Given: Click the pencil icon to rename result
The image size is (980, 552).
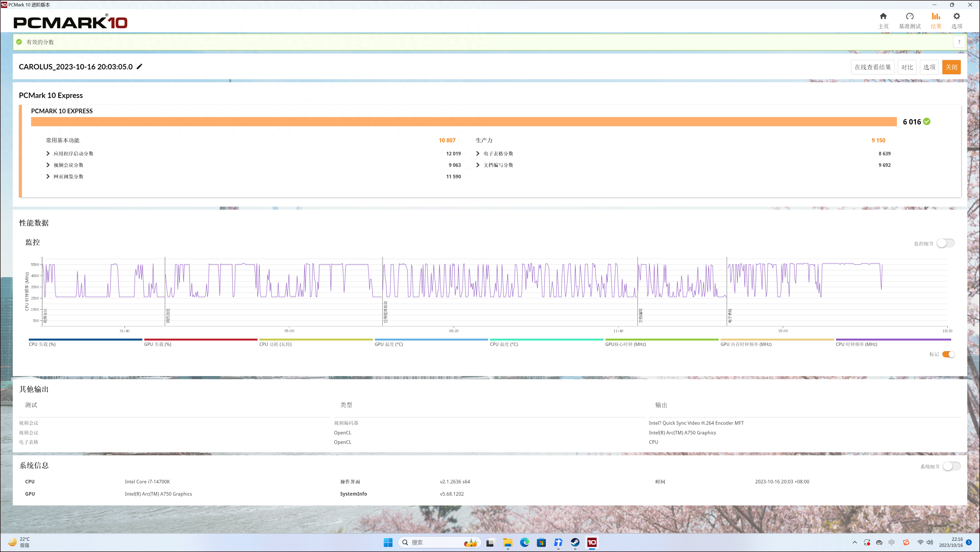Looking at the screenshot, I should coord(140,67).
